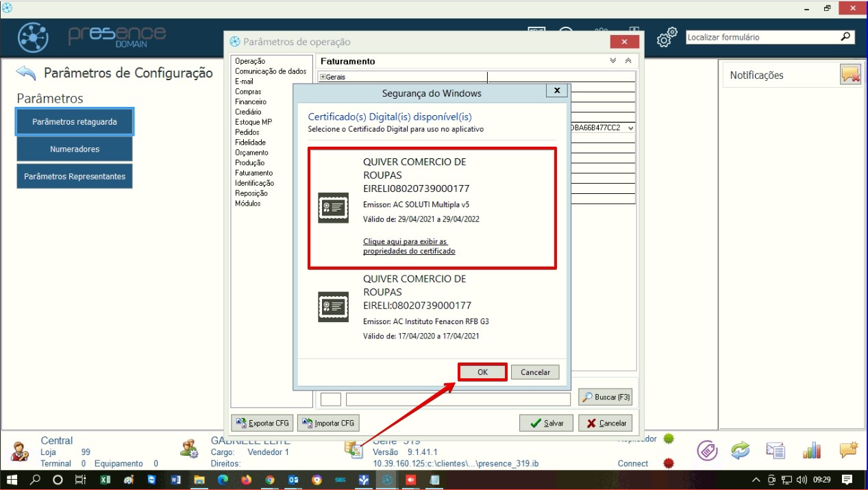The image size is (868, 490).
Task: Select Estoque MP in the parameters list
Action: (253, 122)
